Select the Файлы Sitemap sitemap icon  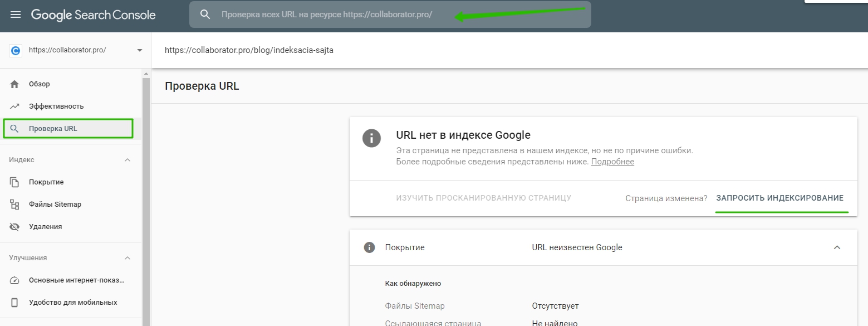click(x=16, y=204)
